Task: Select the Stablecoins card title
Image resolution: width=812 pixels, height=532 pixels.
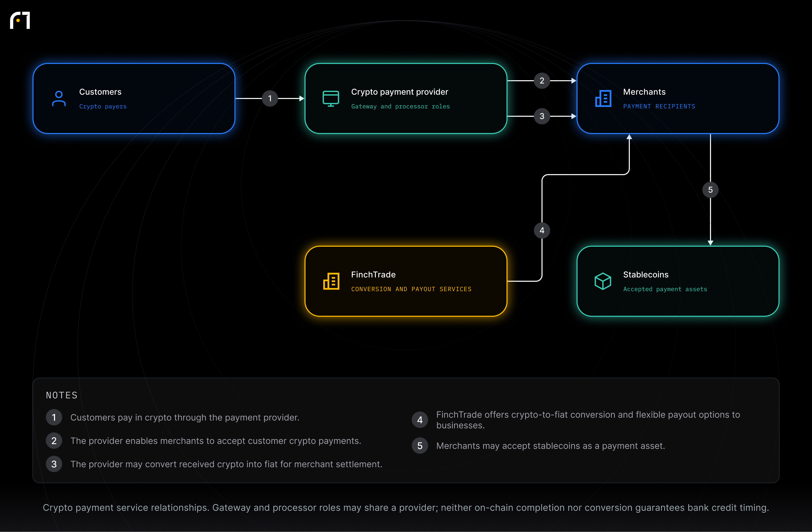Action: point(646,275)
